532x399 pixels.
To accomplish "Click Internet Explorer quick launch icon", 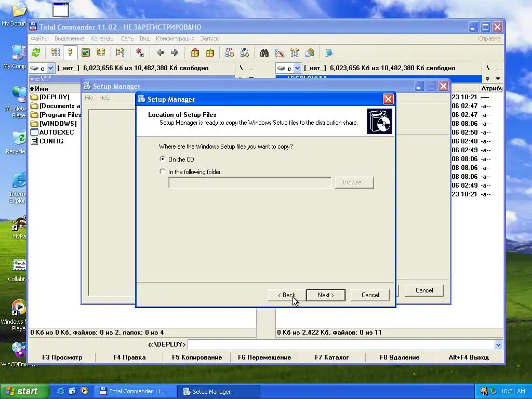I will tap(60, 391).
